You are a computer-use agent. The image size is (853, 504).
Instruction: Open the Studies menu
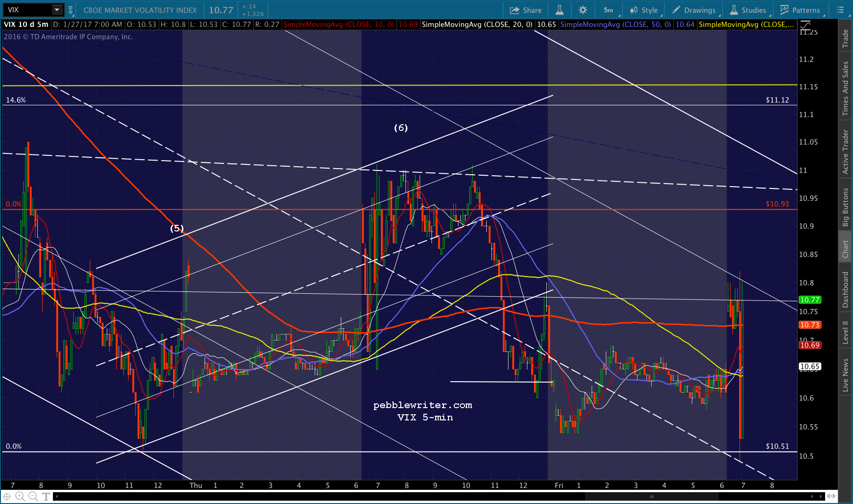tap(748, 10)
